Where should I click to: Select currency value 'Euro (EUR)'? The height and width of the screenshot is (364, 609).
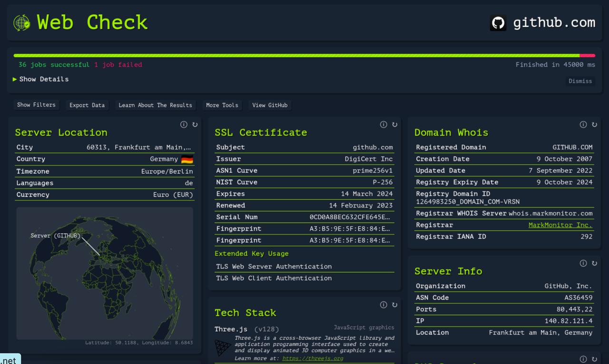[x=173, y=195]
